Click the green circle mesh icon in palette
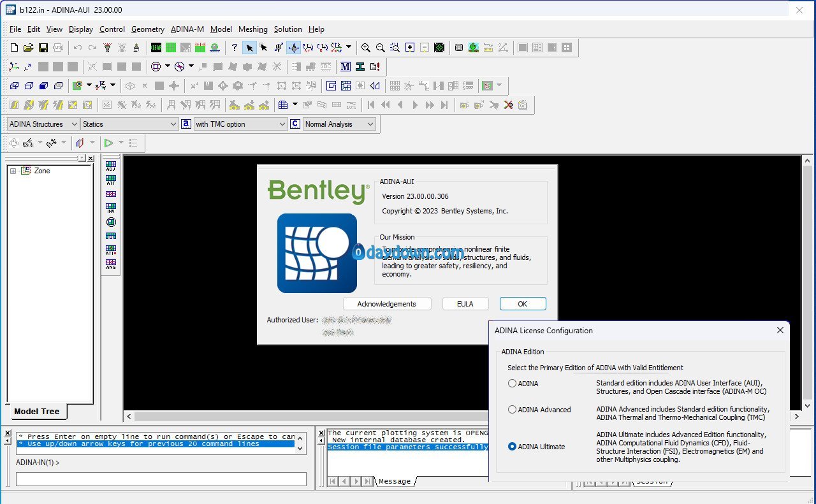 pos(111,222)
